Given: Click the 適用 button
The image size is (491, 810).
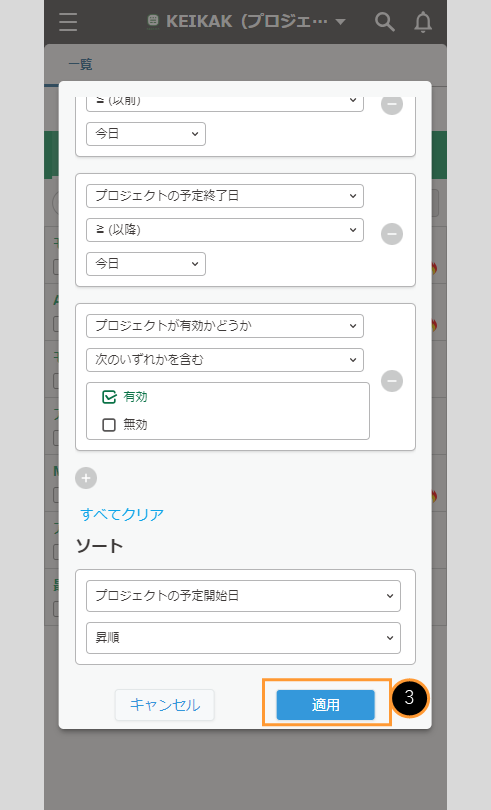Looking at the screenshot, I should click(x=326, y=705).
